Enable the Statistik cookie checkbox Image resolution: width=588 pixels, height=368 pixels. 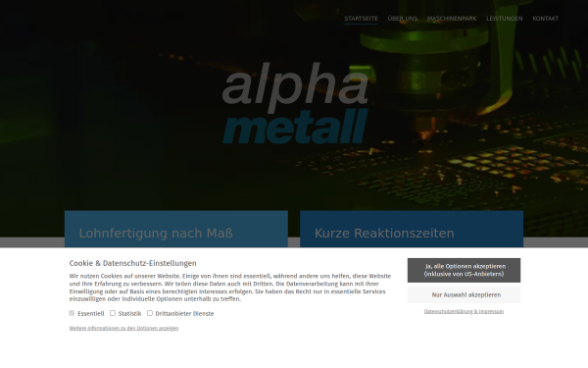113,313
